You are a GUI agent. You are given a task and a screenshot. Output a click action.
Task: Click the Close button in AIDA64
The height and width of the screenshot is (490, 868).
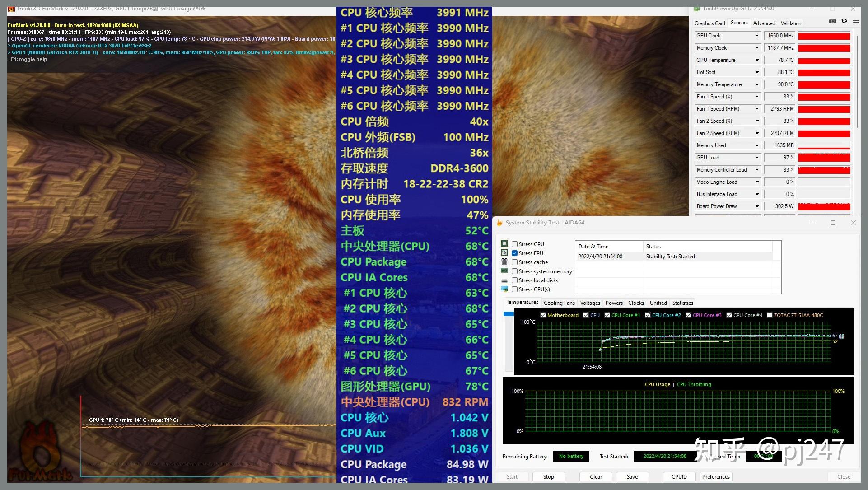[x=843, y=477]
